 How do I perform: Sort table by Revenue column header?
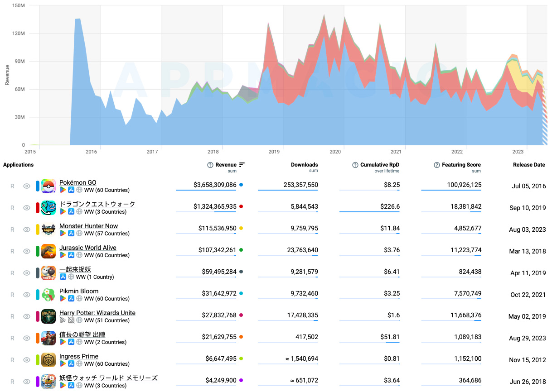226,165
